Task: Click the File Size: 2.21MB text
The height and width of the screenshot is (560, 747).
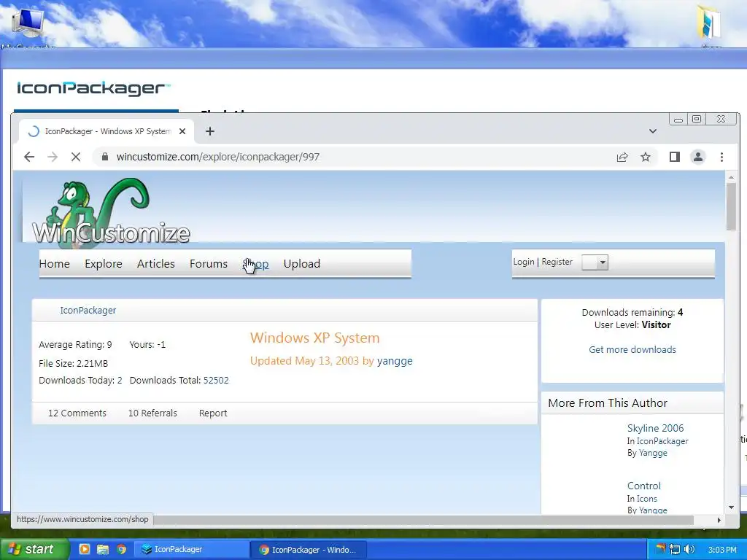Action: click(x=74, y=363)
